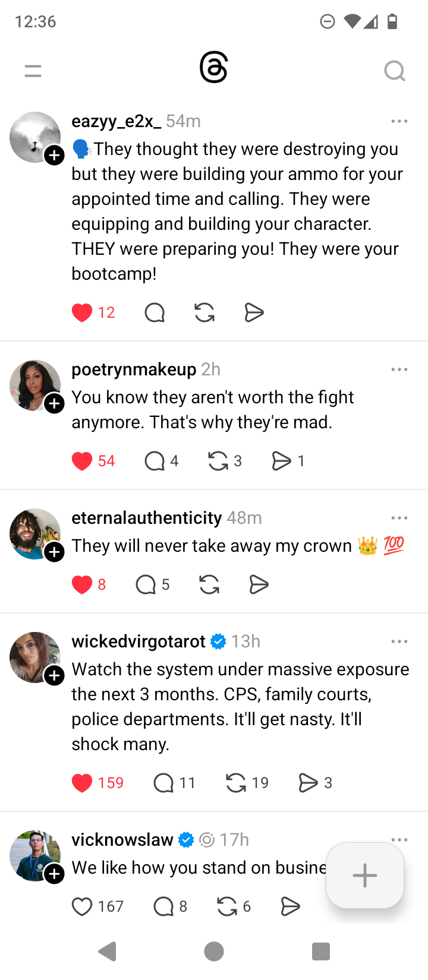The height and width of the screenshot is (980, 428).
Task: Like the vicknowslaw post
Action: (x=82, y=906)
